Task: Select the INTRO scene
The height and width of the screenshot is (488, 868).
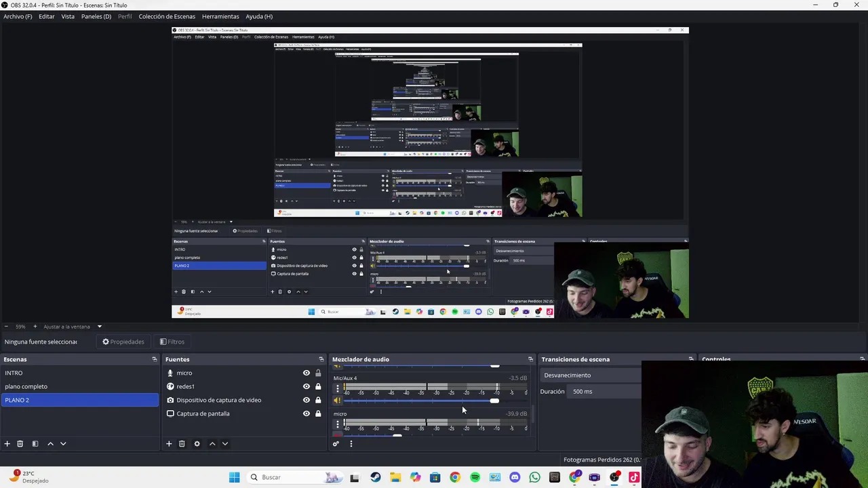Action: (79, 373)
